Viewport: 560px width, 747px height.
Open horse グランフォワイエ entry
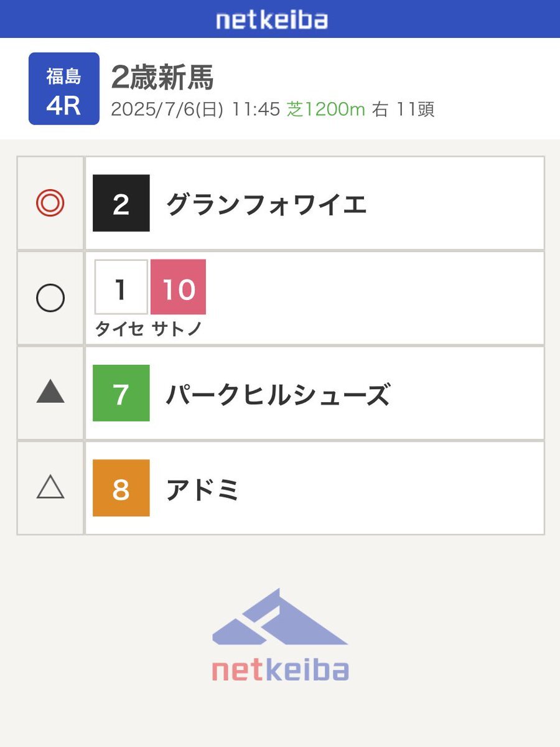266,204
